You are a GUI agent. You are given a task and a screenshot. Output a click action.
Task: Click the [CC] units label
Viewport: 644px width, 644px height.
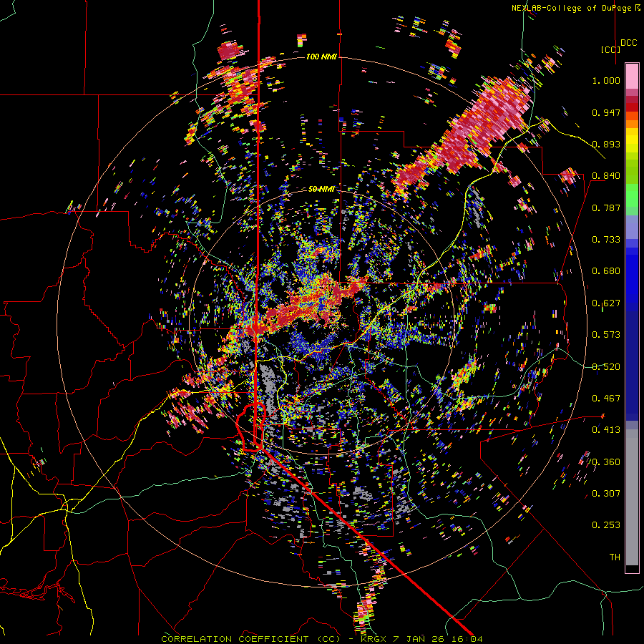[x=610, y=49]
